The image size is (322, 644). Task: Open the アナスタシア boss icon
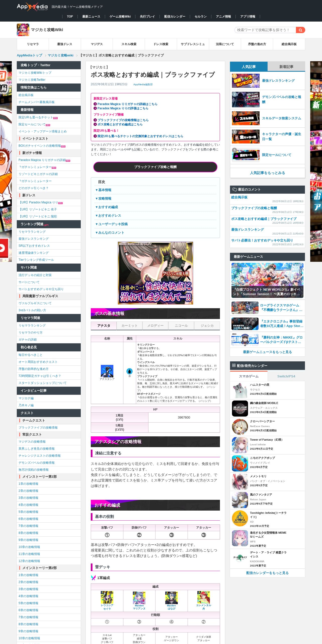107,371
